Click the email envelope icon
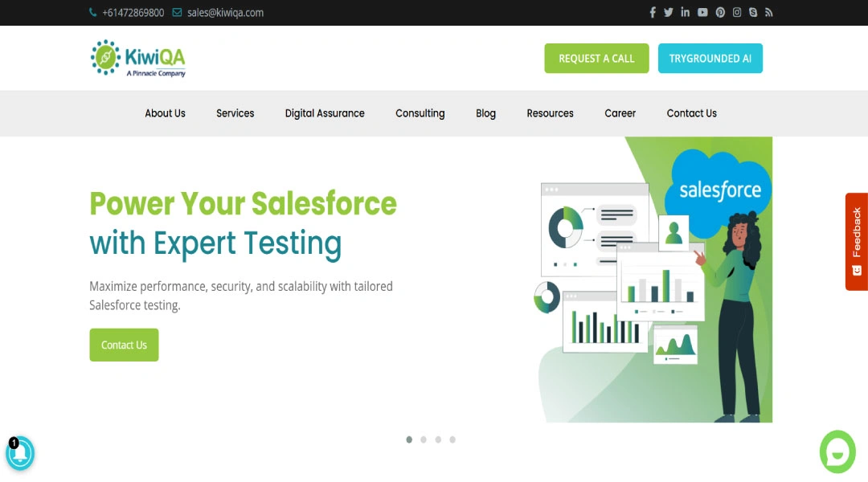The image size is (868, 482). click(x=177, y=12)
